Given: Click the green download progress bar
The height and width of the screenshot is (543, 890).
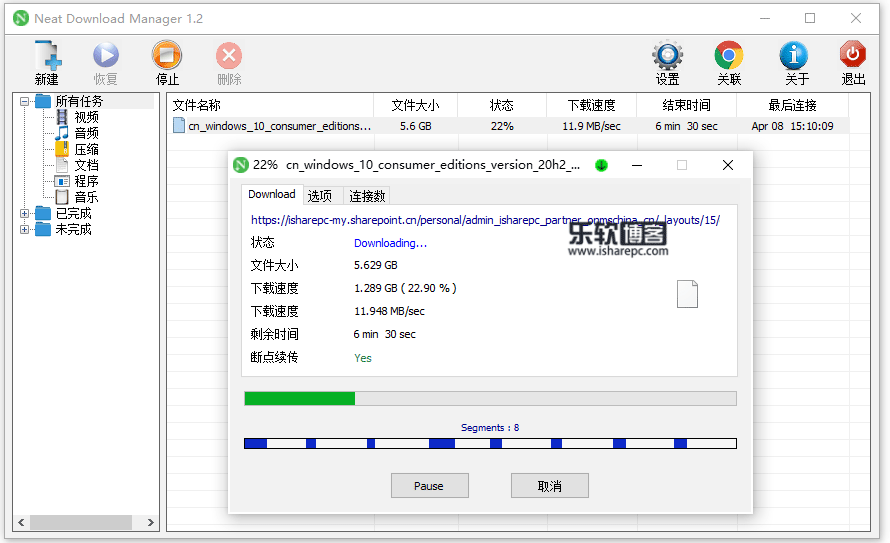Looking at the screenshot, I should pos(490,398).
